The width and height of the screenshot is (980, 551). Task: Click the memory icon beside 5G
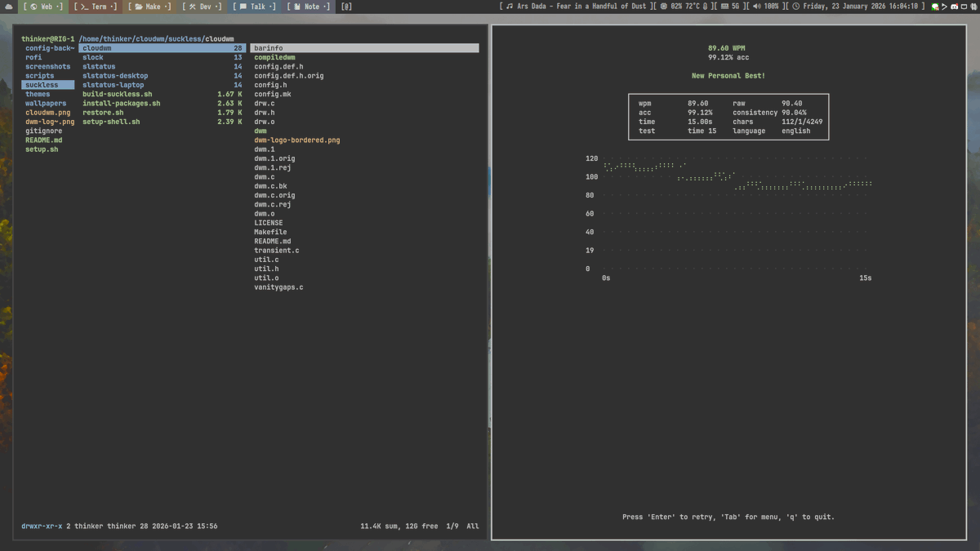point(724,7)
